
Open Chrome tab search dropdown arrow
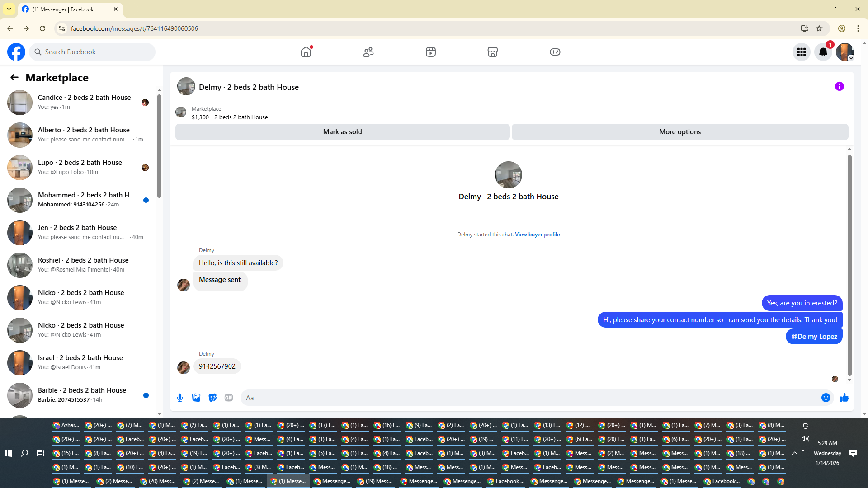(x=9, y=9)
